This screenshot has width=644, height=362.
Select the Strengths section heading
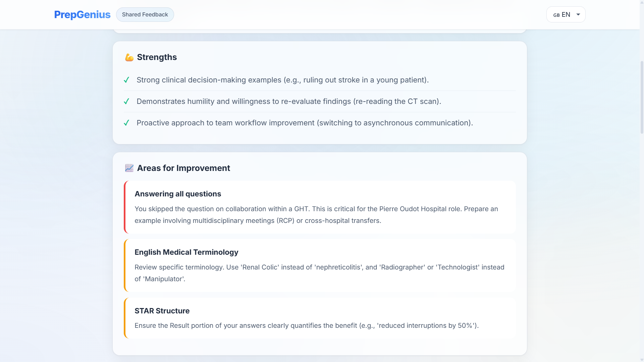[x=157, y=57]
